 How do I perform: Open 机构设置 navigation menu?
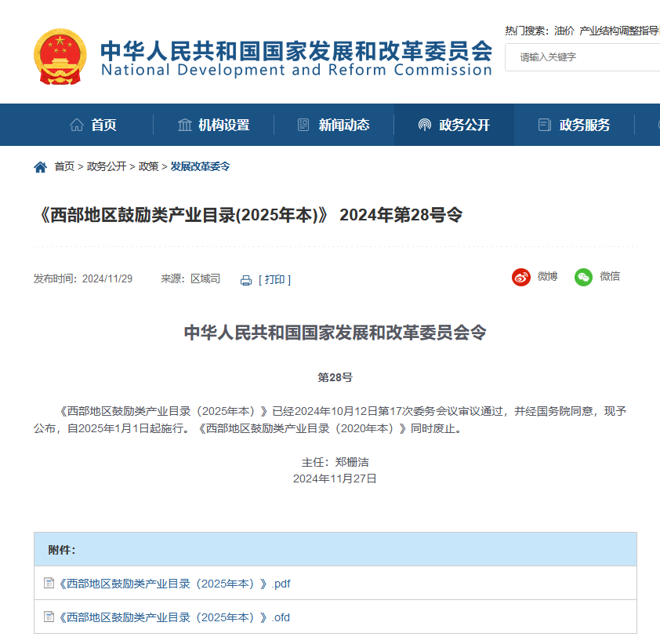pyautogui.click(x=213, y=125)
